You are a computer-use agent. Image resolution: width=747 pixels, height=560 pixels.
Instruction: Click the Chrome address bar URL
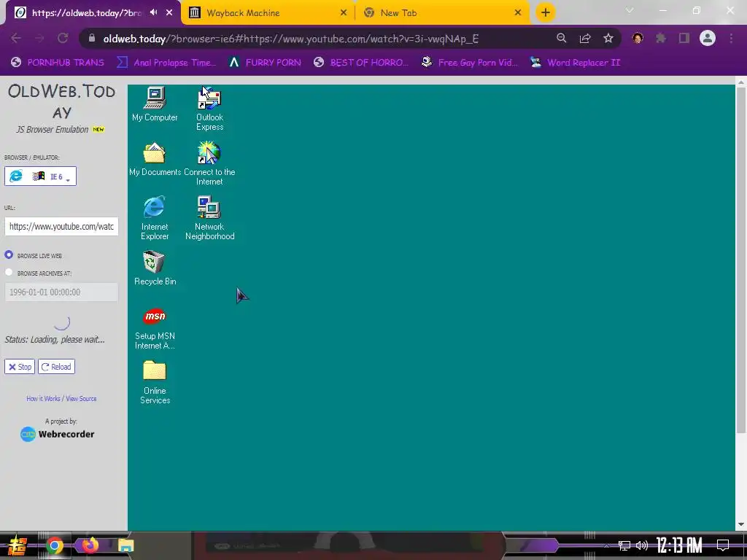pos(290,39)
